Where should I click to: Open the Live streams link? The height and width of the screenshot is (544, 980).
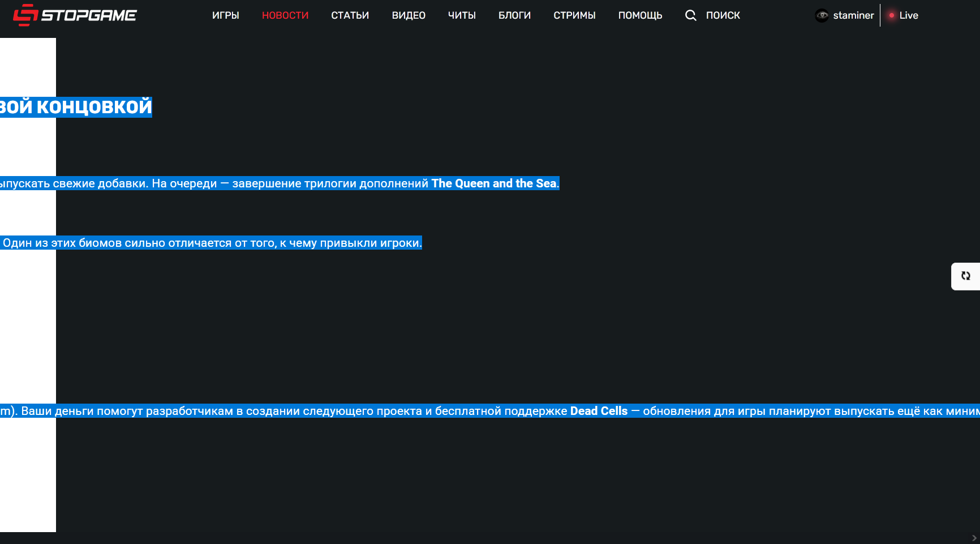909,15
